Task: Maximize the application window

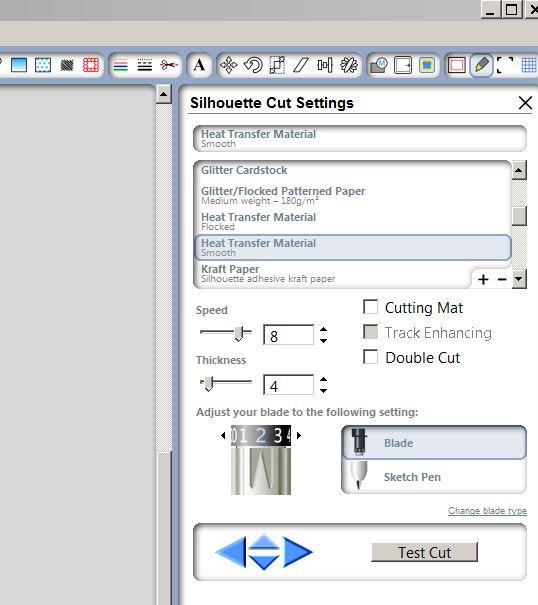Action: click(511, 9)
